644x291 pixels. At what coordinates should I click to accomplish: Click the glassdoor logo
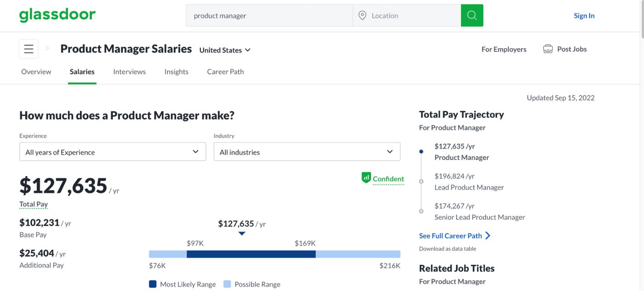point(57,14)
